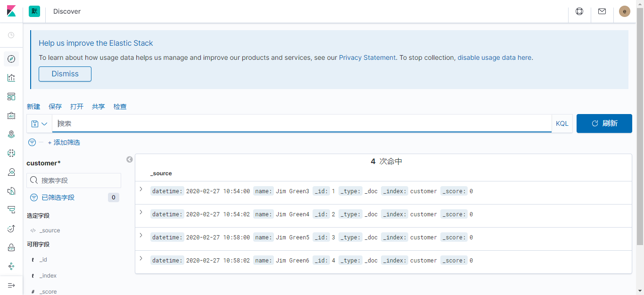The width and height of the screenshot is (644, 295).
Task: Open the Visualize chart icon
Action: tap(11, 78)
